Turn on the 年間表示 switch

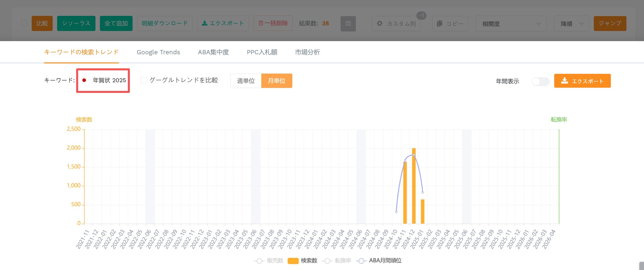tap(541, 81)
